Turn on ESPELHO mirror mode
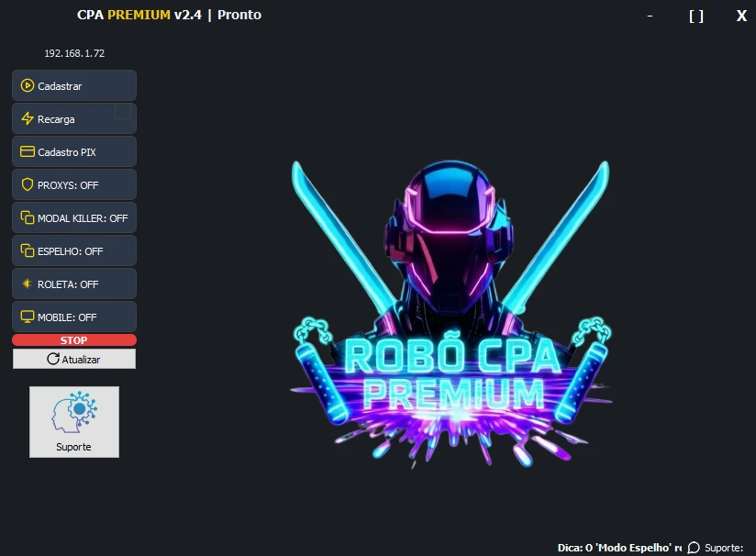756x556 pixels. click(x=73, y=250)
